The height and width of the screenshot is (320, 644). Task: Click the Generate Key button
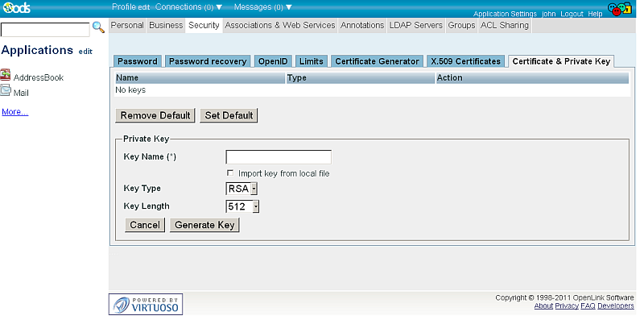(x=204, y=225)
